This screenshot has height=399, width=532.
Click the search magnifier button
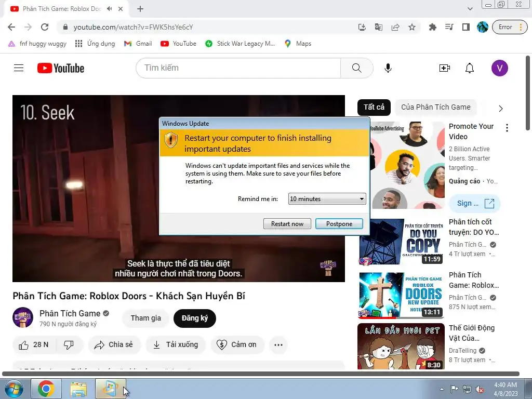(356, 68)
